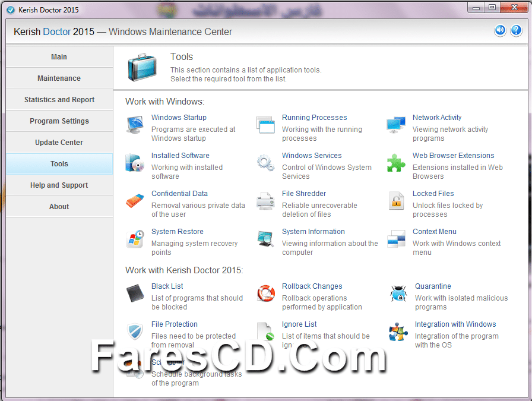This screenshot has width=532, height=401.
Task: Open the Black List link
Action: (167, 286)
